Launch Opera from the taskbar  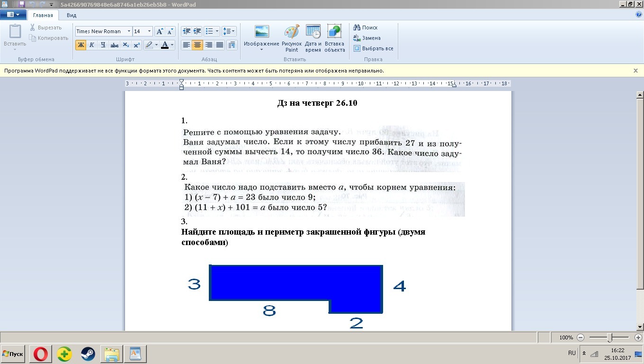41,354
